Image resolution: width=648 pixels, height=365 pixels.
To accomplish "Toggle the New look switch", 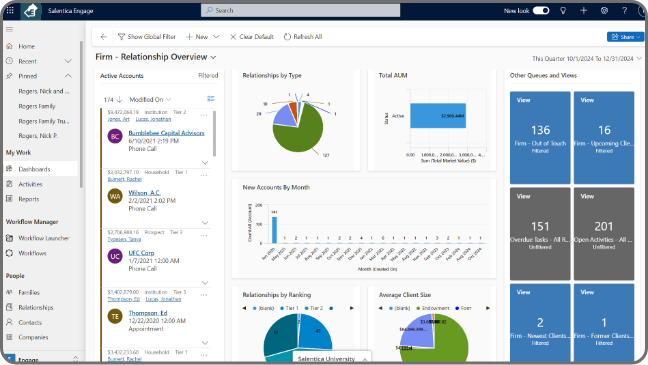I will click(541, 10).
